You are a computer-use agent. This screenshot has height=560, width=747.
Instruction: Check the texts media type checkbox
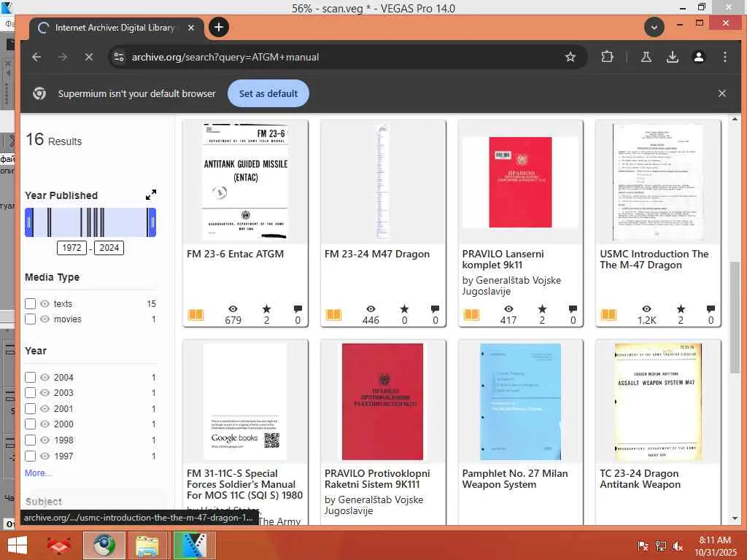pyautogui.click(x=30, y=304)
